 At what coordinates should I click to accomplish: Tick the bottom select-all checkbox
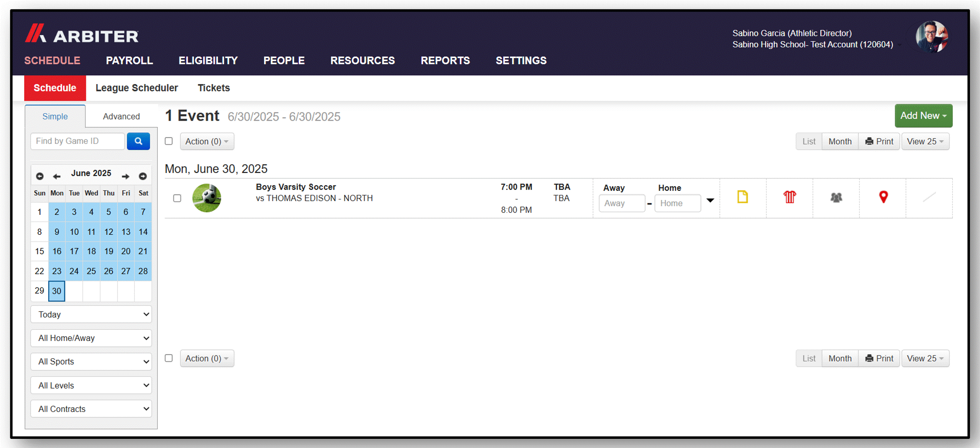[x=169, y=358]
